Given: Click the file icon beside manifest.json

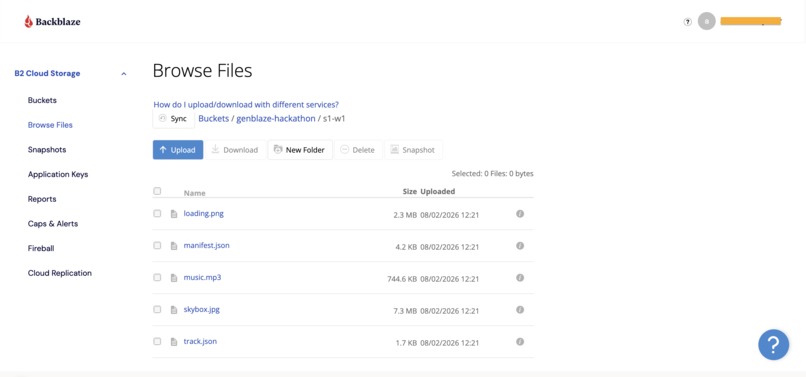Looking at the screenshot, I should (x=174, y=246).
